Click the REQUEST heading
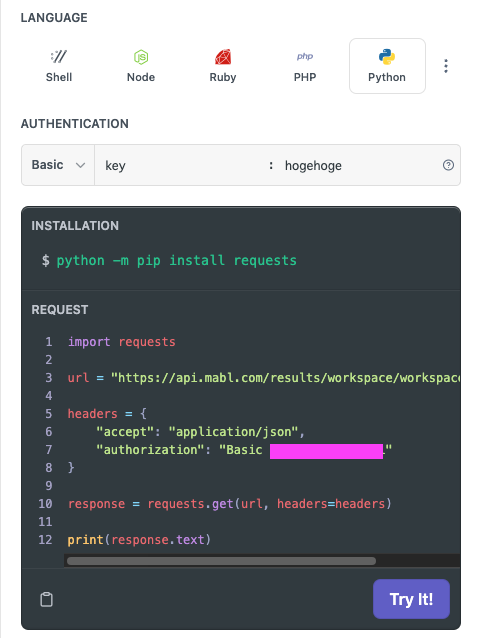The height and width of the screenshot is (638, 477). pos(60,310)
